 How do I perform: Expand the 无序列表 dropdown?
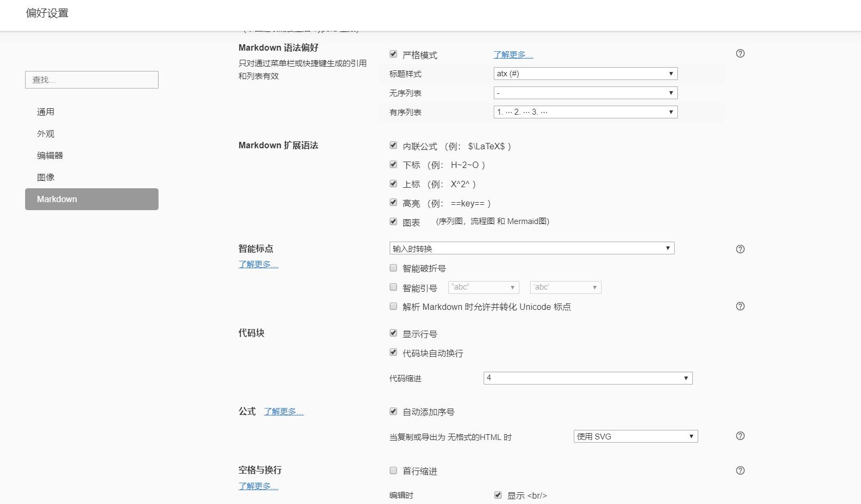(x=585, y=93)
